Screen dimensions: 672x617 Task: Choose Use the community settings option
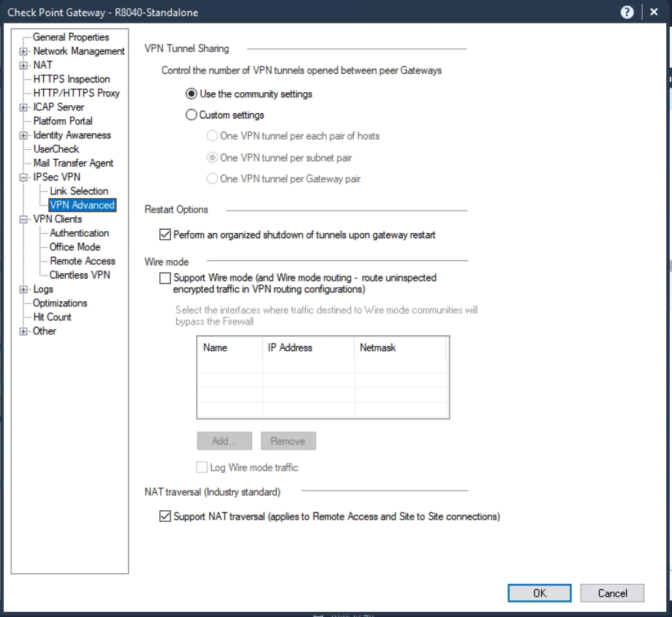click(191, 94)
